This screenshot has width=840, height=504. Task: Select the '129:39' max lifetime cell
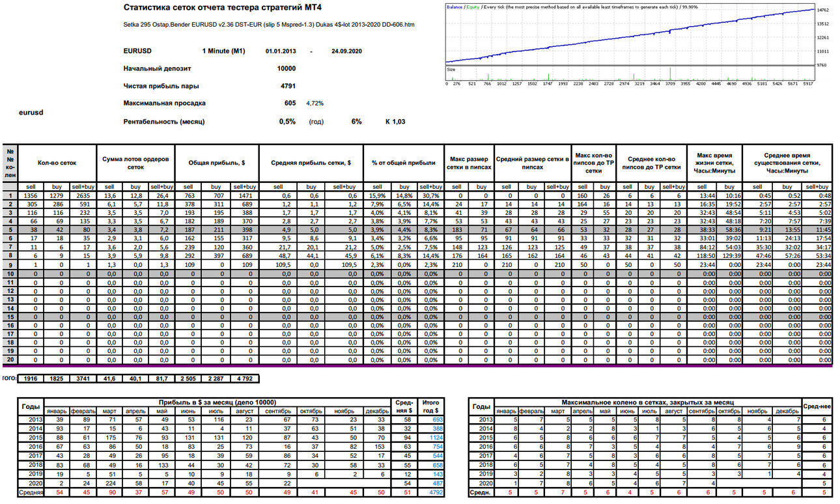coord(729,256)
